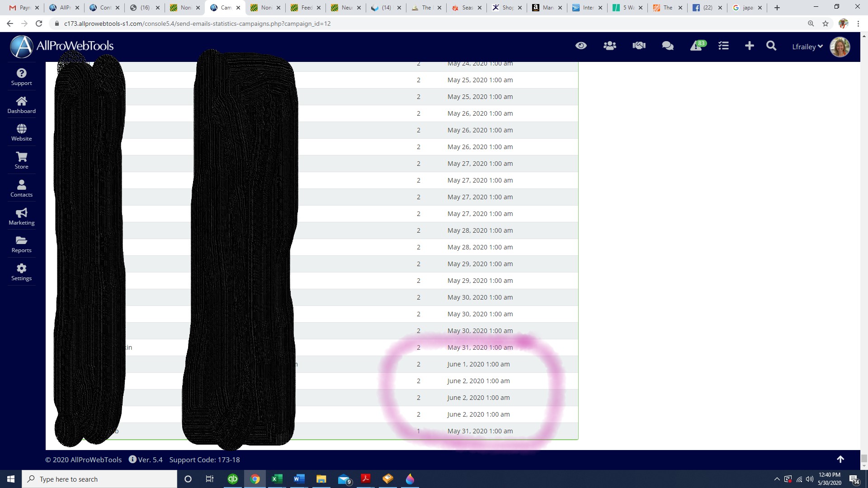This screenshot has height=488, width=868.
Task: Open Contacts in the sidebar
Action: [21, 188]
